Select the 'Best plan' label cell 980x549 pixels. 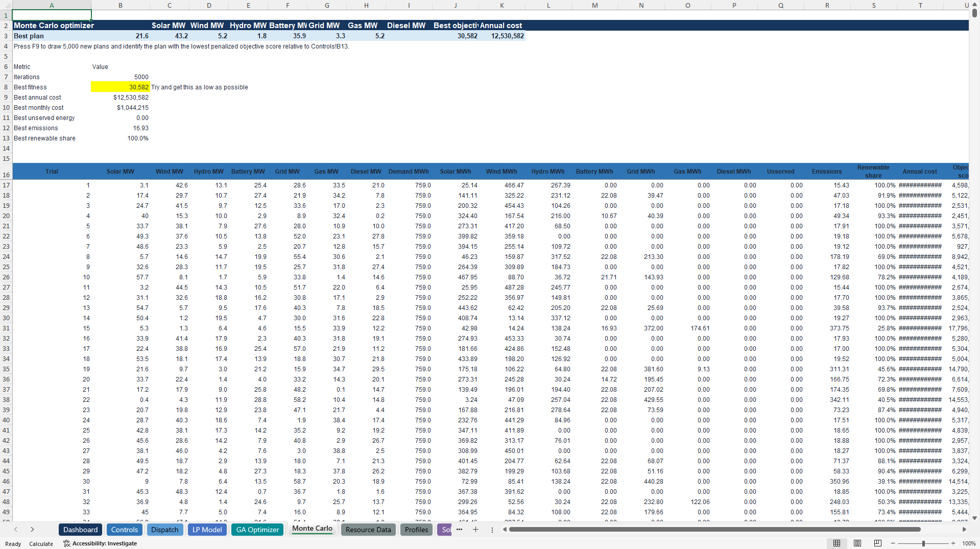click(x=52, y=36)
